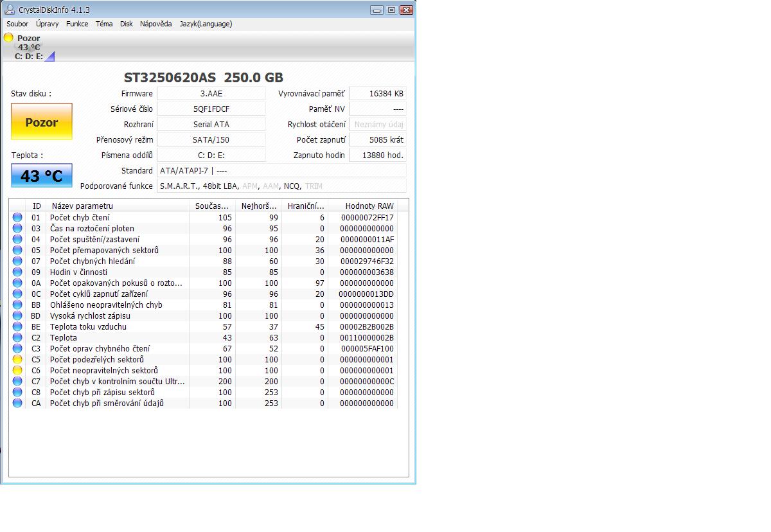
Task: Click yellow warning icon for Počet neopravitelných sektorů
Action: click(x=17, y=371)
